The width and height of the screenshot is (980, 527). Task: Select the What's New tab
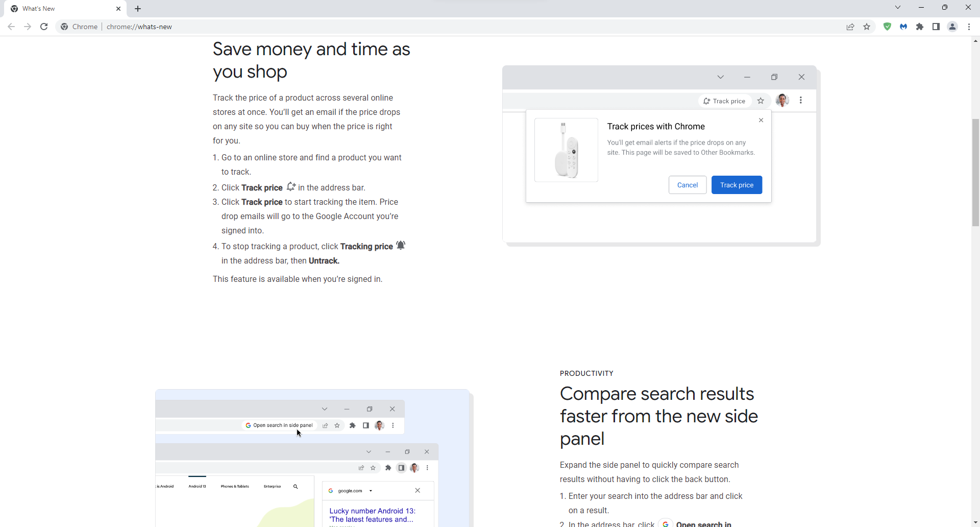(x=65, y=9)
